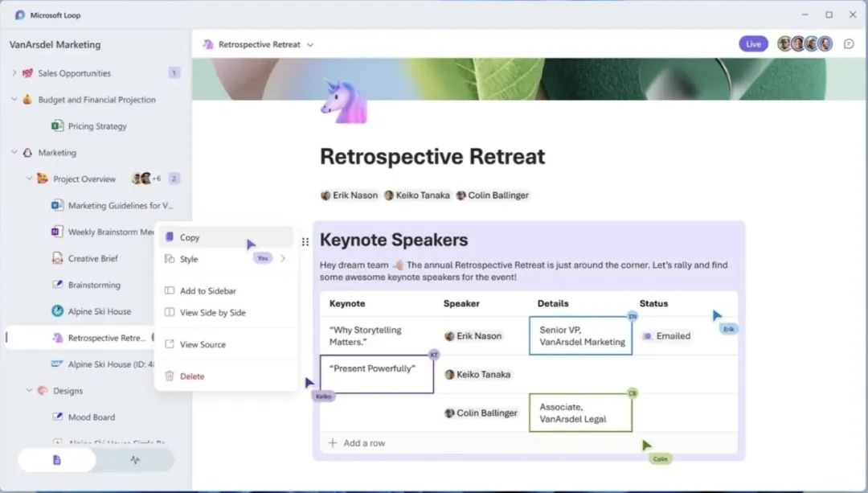The height and width of the screenshot is (493, 868).
Task: Select the "Present Powerfully" cell
Action: click(x=376, y=375)
